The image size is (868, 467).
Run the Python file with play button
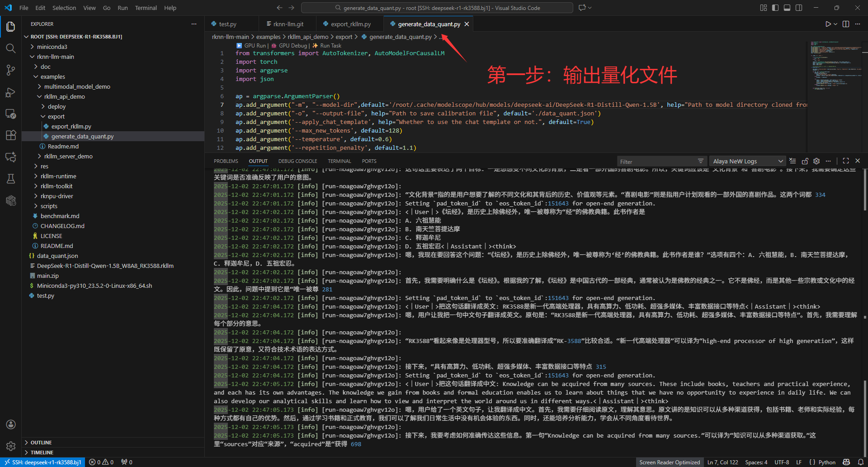(828, 24)
